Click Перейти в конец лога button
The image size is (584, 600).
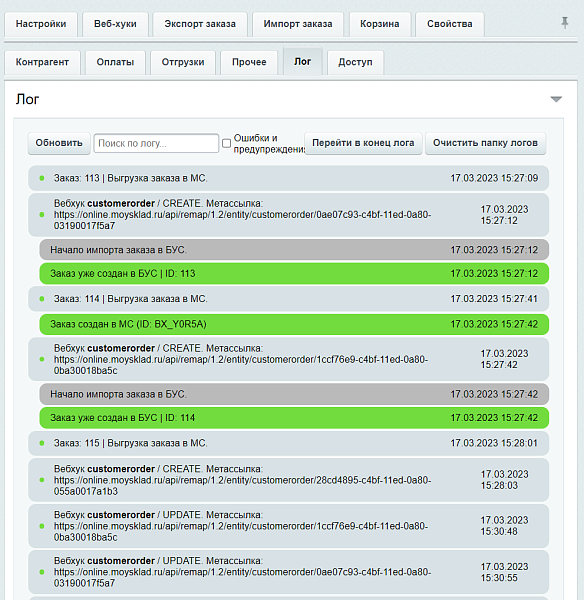tap(363, 143)
